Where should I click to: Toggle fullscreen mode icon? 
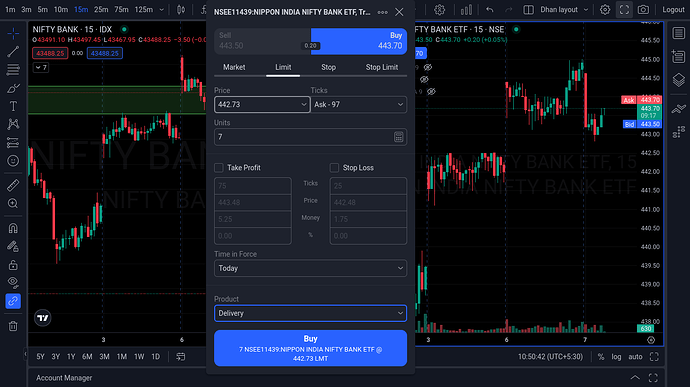click(624, 10)
